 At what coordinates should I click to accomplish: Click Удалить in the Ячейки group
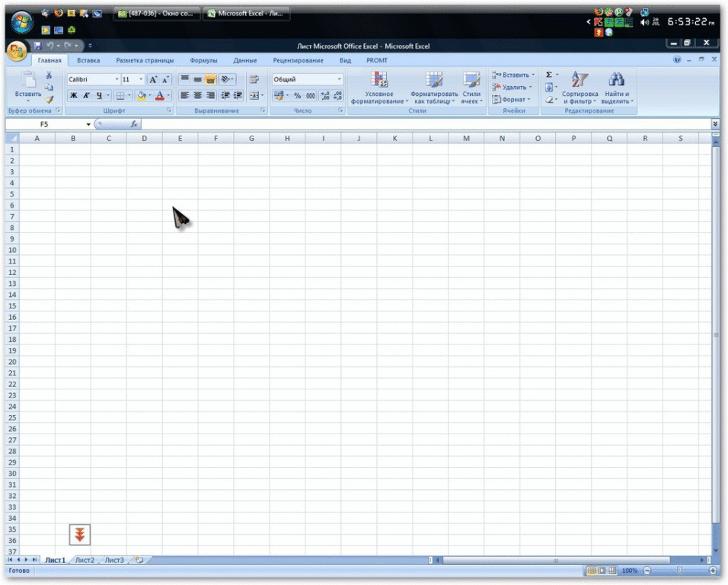click(512, 87)
